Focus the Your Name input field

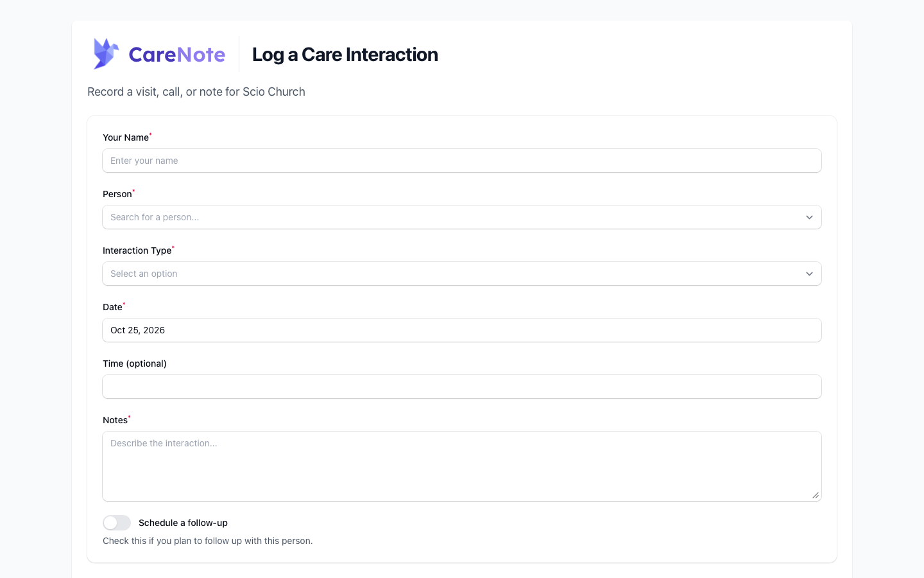pos(462,161)
